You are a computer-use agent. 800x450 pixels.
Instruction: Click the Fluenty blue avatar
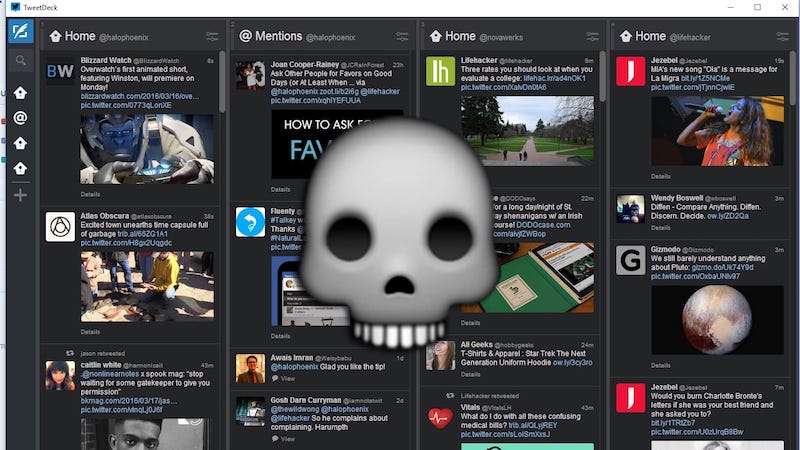click(x=251, y=222)
